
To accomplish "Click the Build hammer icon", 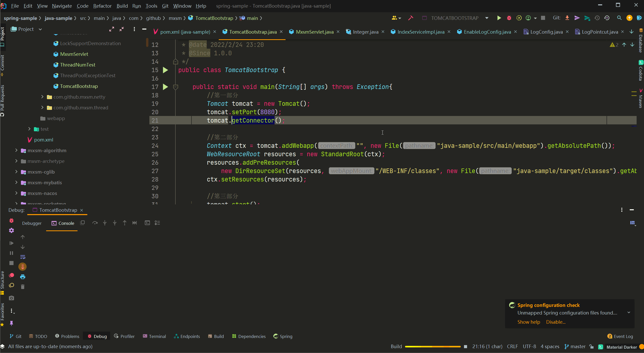I will point(410,18).
